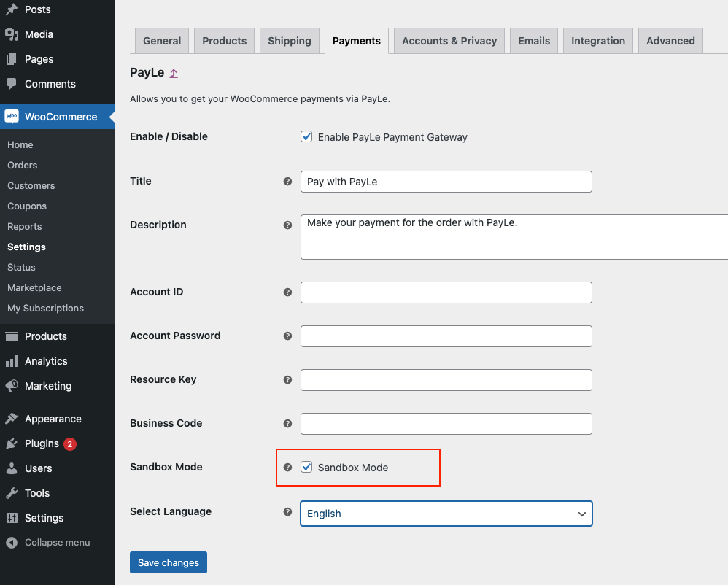
Task: Click into the Account Password field
Action: click(x=446, y=336)
